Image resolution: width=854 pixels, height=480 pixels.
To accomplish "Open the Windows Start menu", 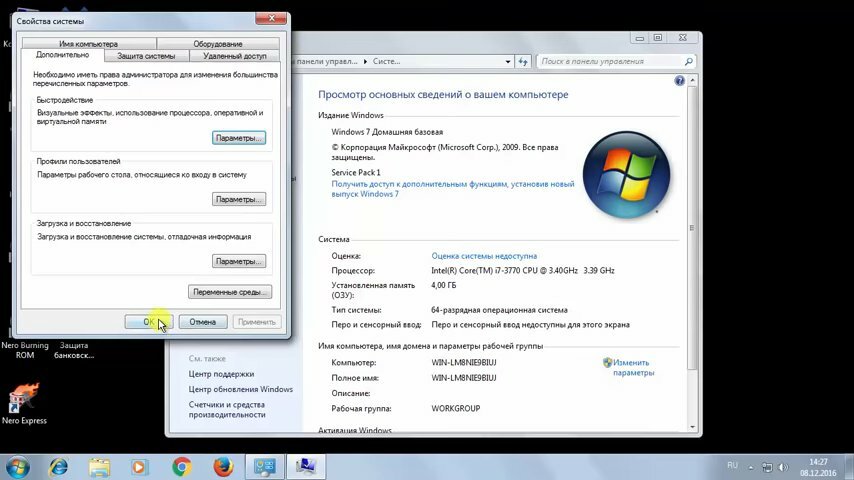I will coord(17,467).
